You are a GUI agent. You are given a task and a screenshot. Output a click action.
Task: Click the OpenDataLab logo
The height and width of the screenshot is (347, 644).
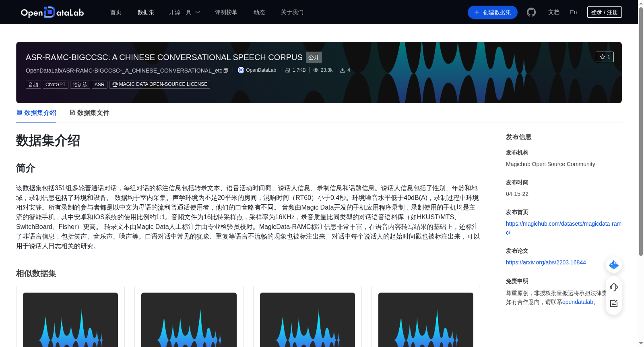pos(52,12)
